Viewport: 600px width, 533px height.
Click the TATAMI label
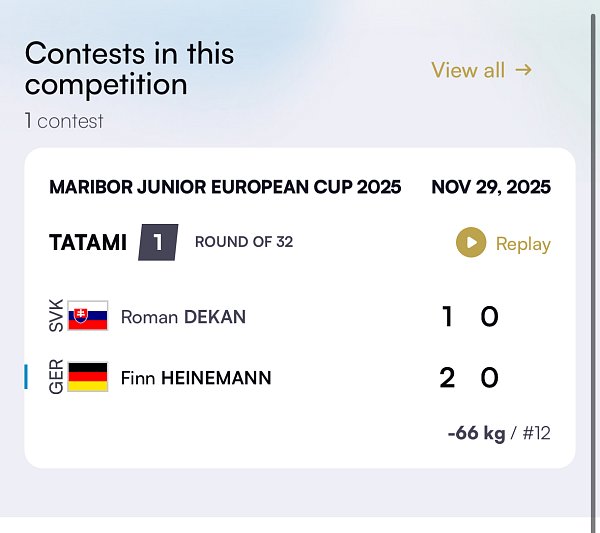coord(88,242)
